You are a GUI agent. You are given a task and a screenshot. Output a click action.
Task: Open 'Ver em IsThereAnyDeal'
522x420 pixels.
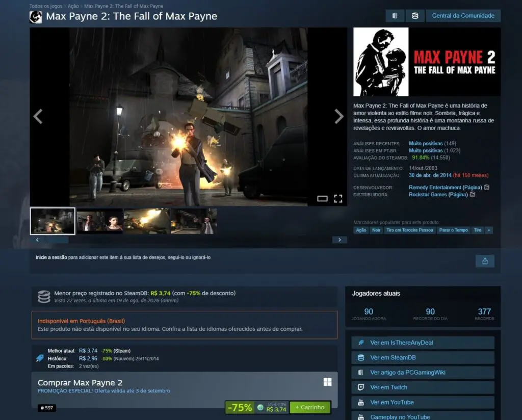point(423,343)
